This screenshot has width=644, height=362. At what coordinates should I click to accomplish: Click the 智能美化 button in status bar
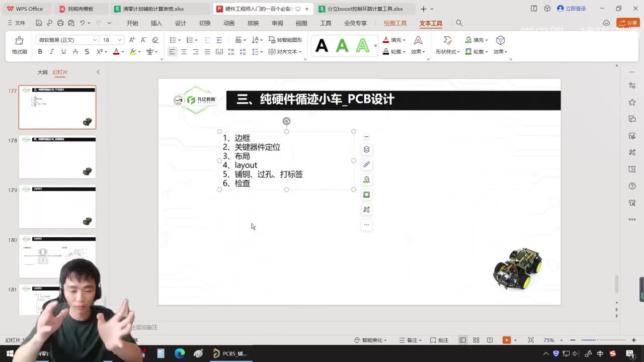point(371,340)
